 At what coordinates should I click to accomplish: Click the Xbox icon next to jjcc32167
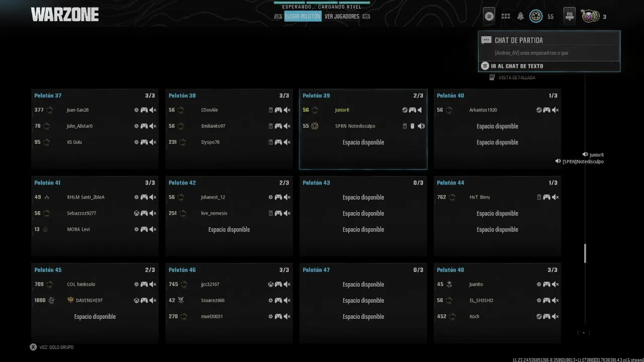(271, 284)
